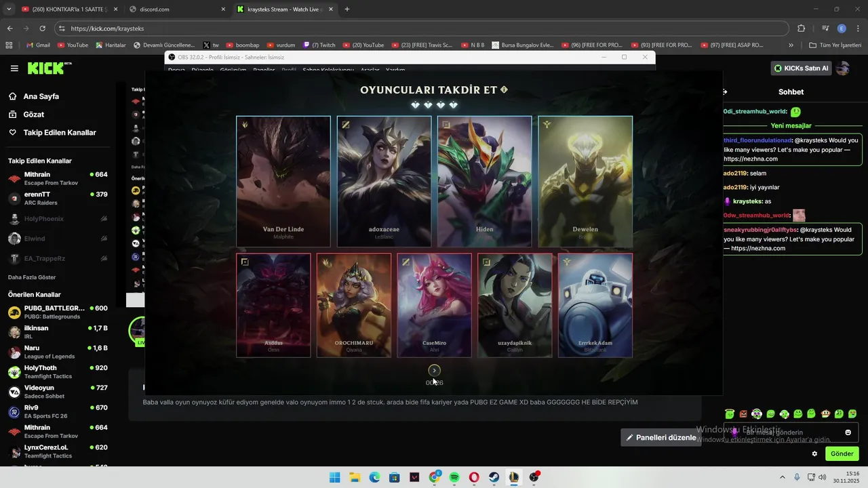This screenshot has width=868, height=488.
Task: Open Bursa Bungalov Evle... bookmark
Action: coord(522,45)
